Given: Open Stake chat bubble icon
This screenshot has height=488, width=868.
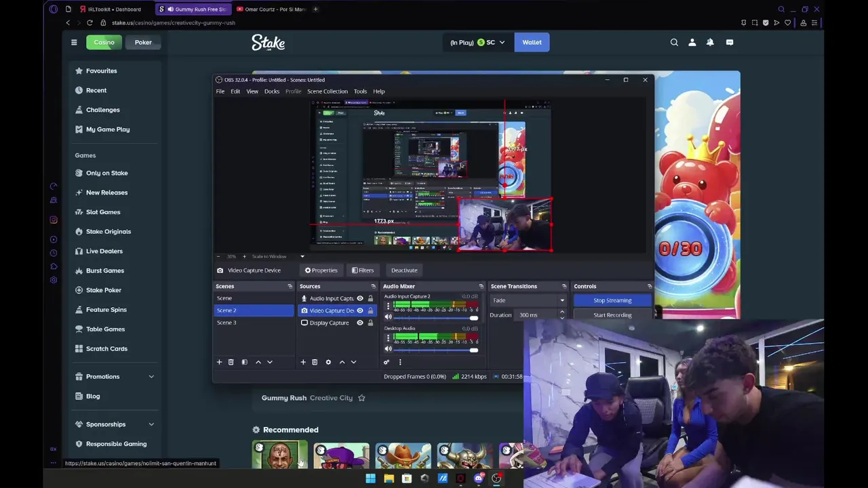Looking at the screenshot, I should pyautogui.click(x=730, y=42).
